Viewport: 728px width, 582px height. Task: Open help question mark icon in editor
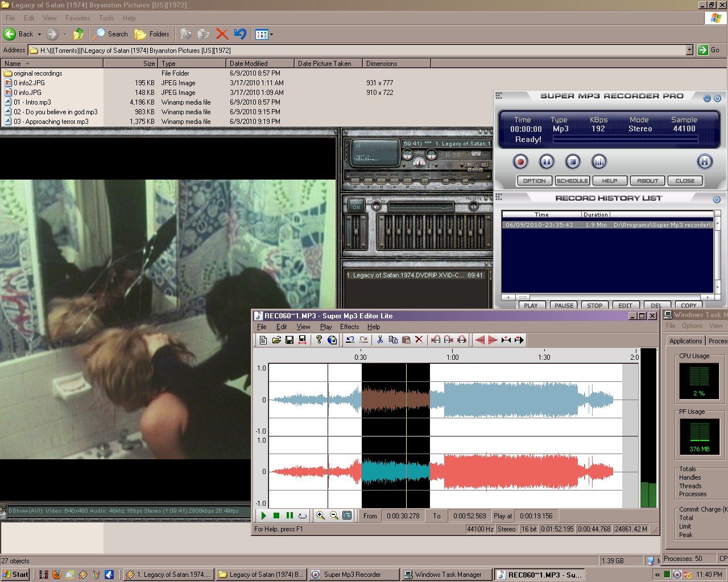319,340
